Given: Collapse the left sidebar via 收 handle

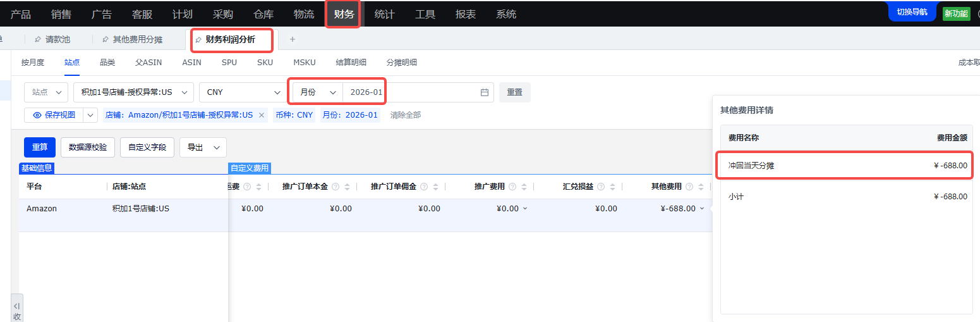Looking at the screenshot, I should click(17, 308).
